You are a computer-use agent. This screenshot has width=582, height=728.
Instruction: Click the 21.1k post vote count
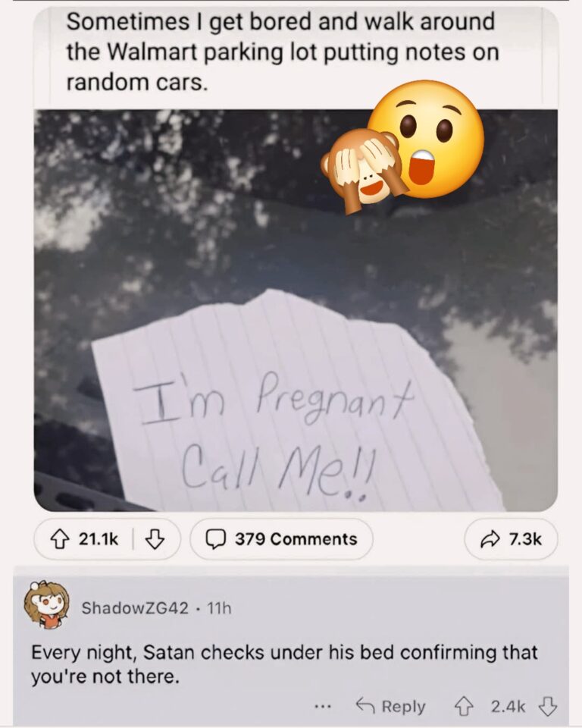pyautogui.click(x=99, y=539)
